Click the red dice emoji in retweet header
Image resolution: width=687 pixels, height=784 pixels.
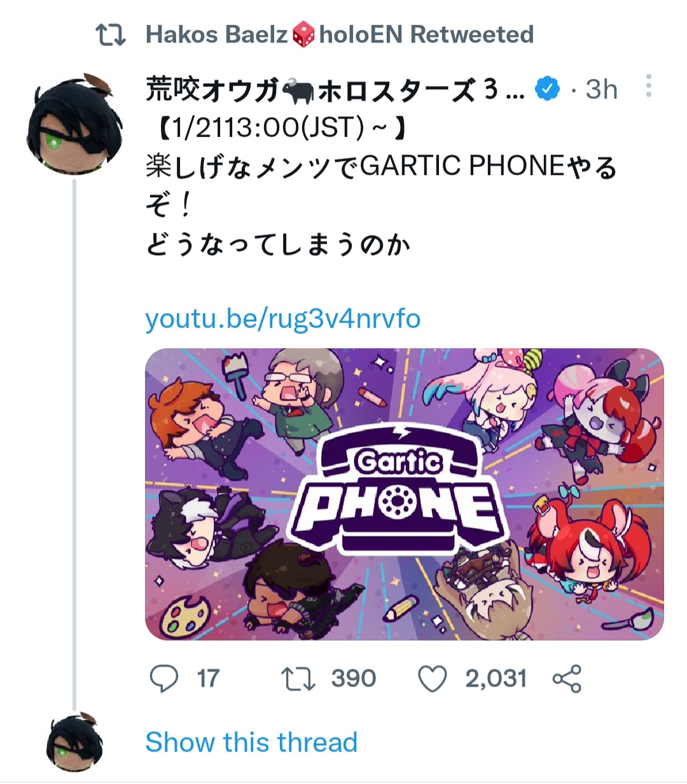(303, 34)
